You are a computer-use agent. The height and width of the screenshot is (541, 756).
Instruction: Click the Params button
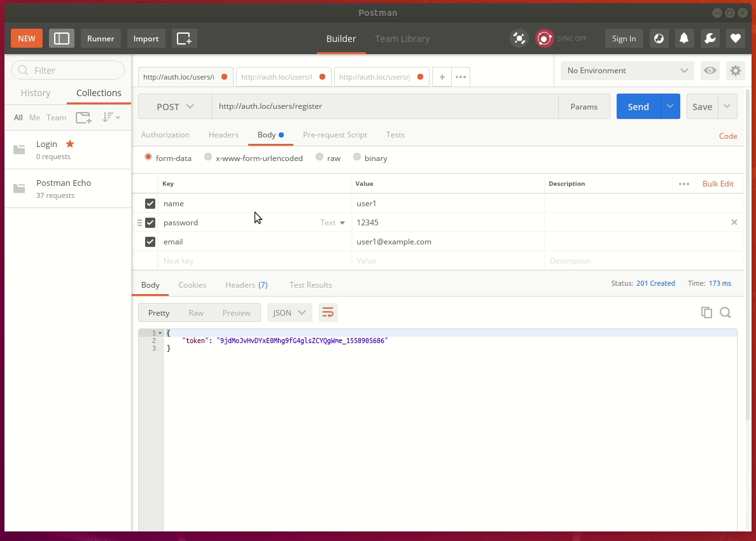(x=584, y=106)
